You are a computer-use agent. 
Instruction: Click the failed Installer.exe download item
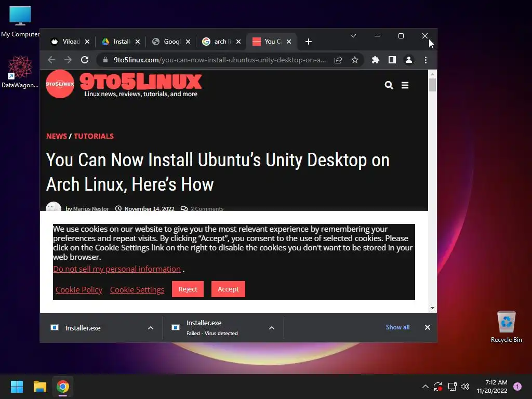tap(223, 328)
